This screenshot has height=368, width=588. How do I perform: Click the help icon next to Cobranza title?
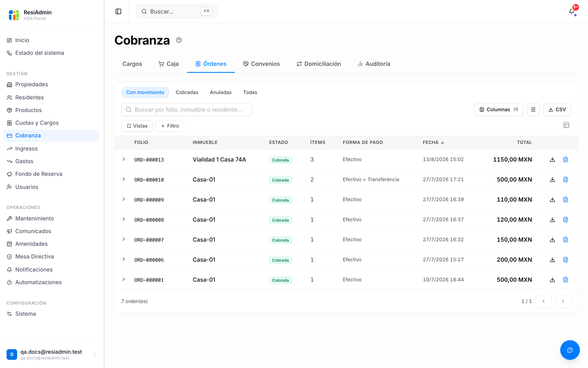(179, 40)
